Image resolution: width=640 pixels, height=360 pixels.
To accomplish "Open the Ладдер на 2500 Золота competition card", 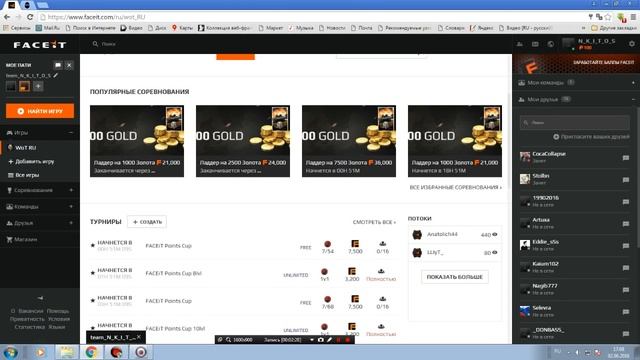I will [243, 141].
